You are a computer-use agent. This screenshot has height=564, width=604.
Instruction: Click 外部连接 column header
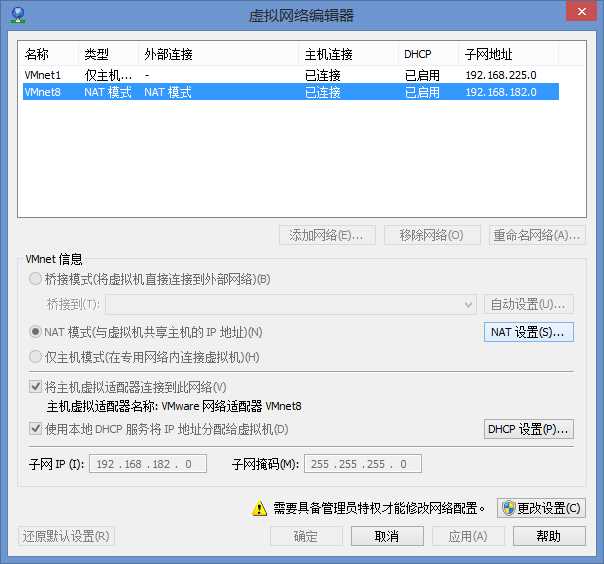click(x=218, y=54)
